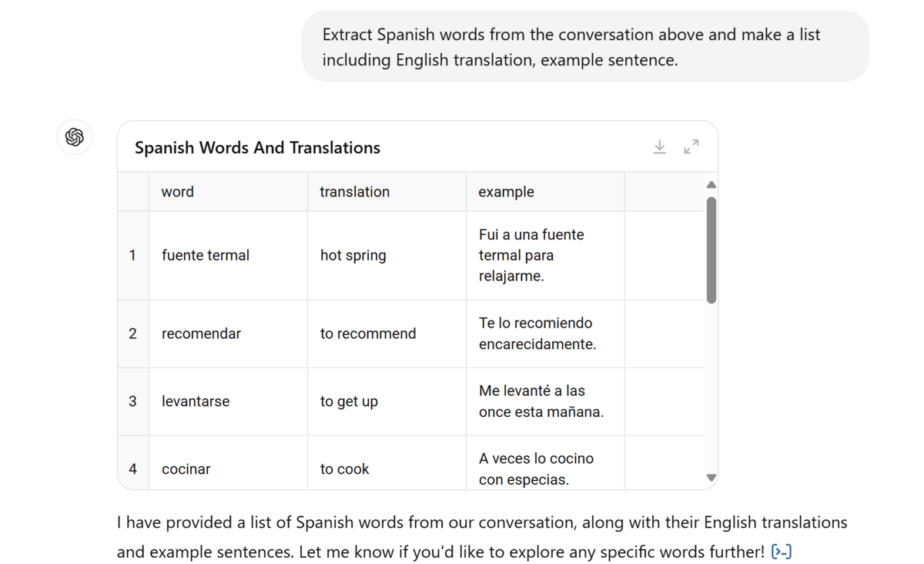Screen dimensions: 924x564
Task: Select the 'word' column header
Action: point(228,192)
